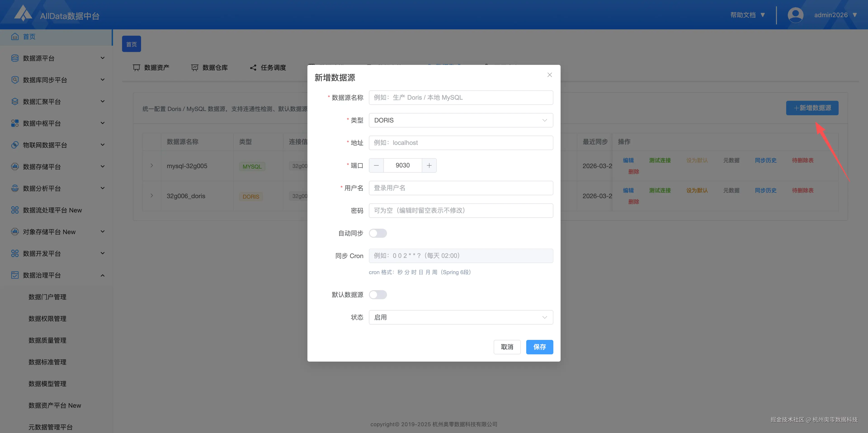This screenshot has width=868, height=433.
Task: Click the 取消 button
Action: (x=507, y=347)
